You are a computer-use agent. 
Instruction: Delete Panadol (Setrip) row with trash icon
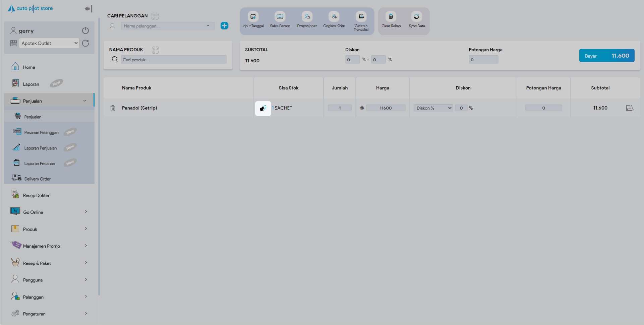click(113, 108)
